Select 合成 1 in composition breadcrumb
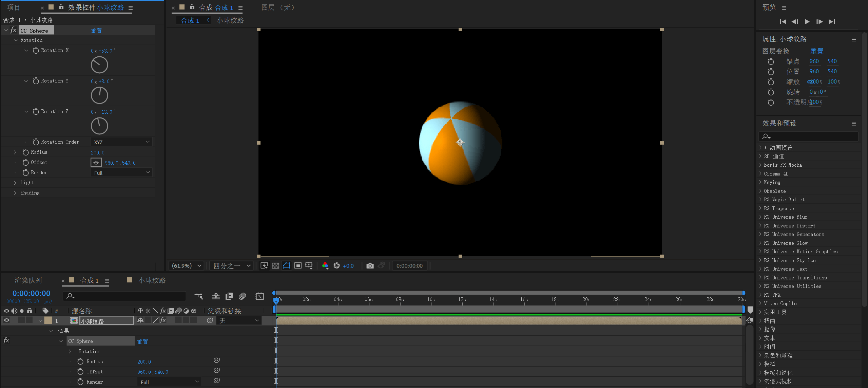Viewport: 868px width, 388px height. click(x=190, y=20)
